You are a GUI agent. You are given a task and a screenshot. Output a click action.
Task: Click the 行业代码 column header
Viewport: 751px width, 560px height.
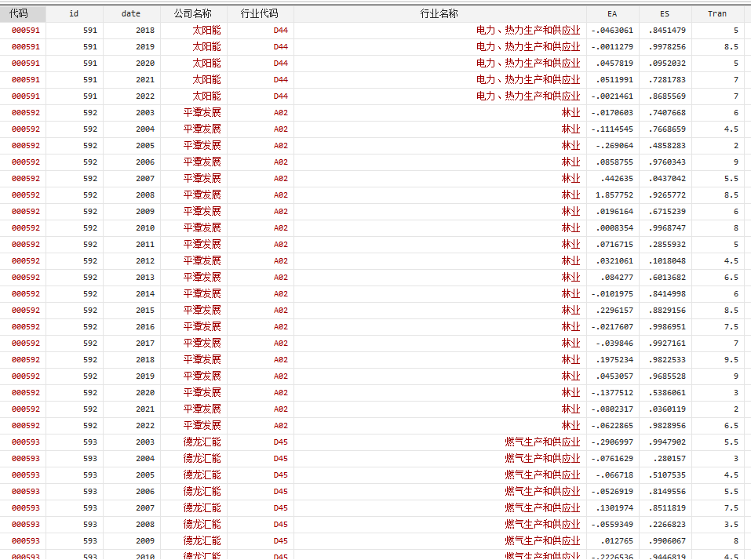[x=260, y=13]
